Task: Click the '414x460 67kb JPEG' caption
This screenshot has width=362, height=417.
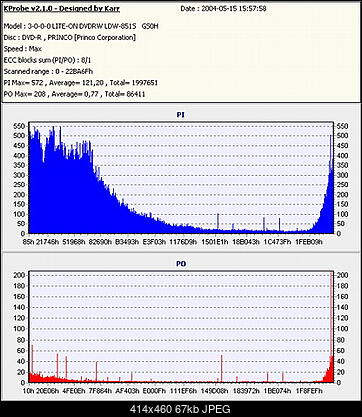Action: pos(180,409)
